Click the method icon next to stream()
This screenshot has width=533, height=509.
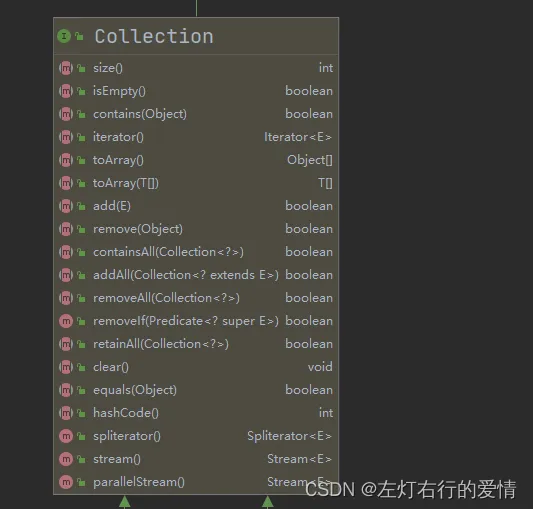coord(66,459)
